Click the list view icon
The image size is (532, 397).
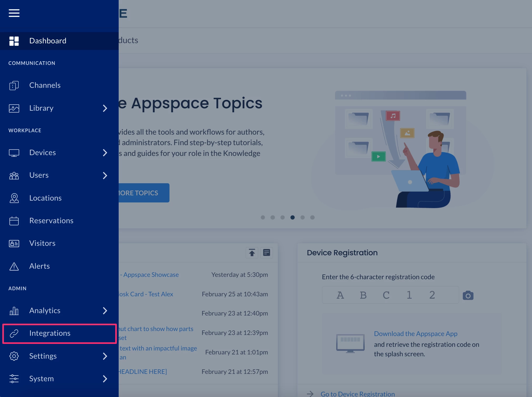click(266, 253)
